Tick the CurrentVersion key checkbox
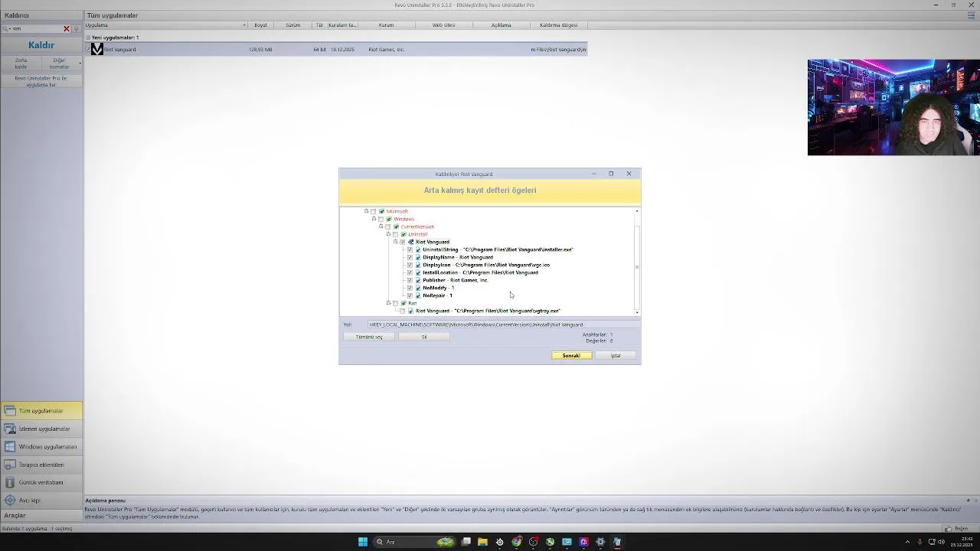 point(387,227)
